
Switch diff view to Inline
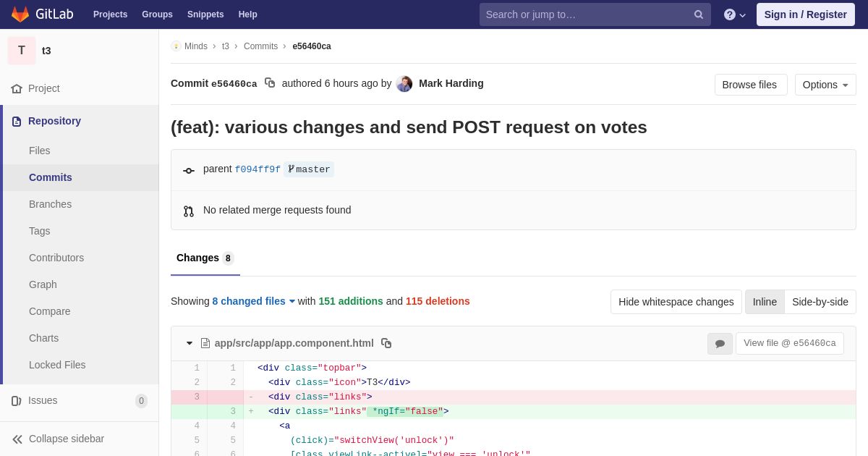[765, 302]
